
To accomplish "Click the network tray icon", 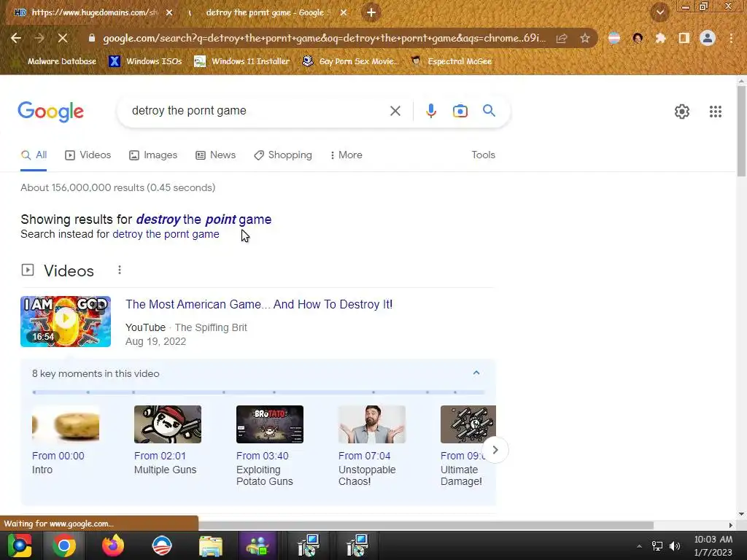I will pyautogui.click(x=657, y=545).
